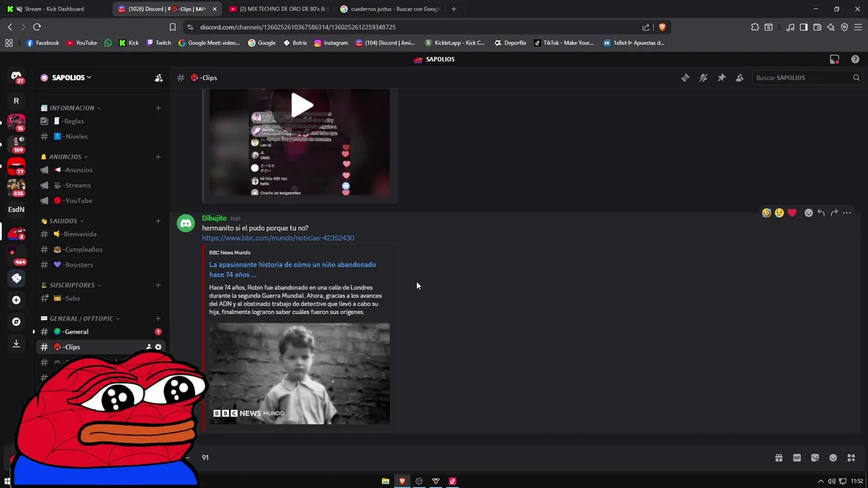Viewport: 868px width, 488px height.
Task: Open sticker picker in message bar
Action: 815,457
